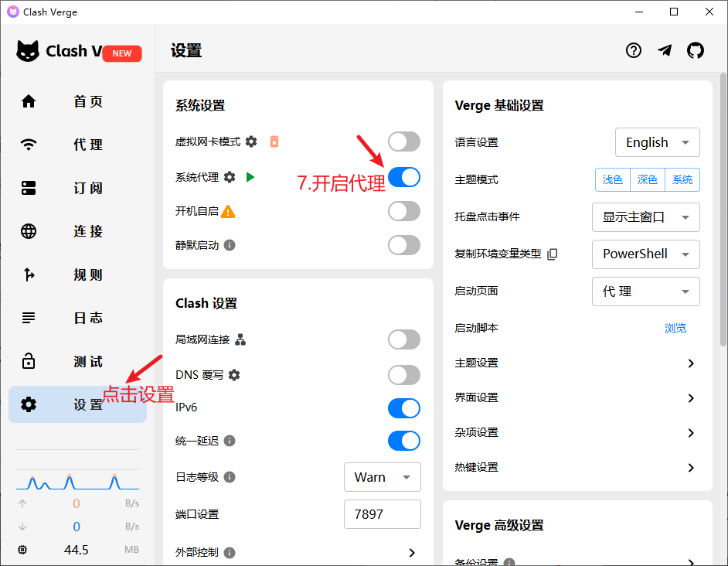Screen dimensions: 728x566
Task: Enable the 开机自启 switch
Action: 404,211
